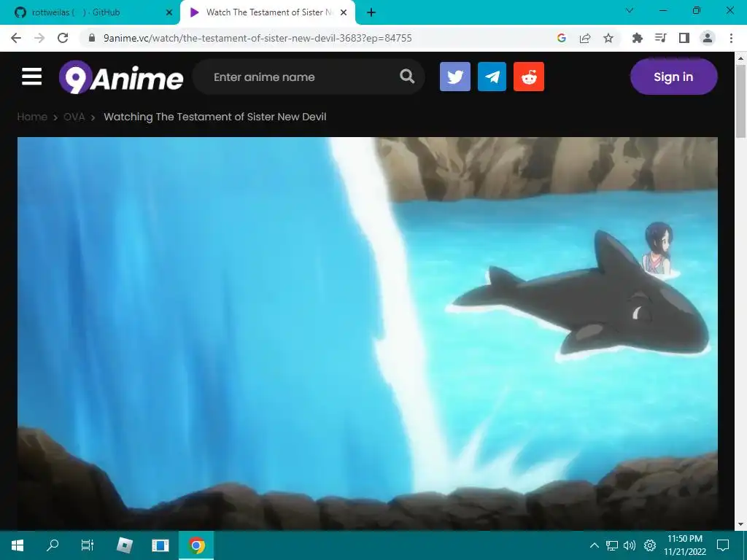747x560 pixels.
Task: Open Roblox from the taskbar
Action: tap(125, 545)
